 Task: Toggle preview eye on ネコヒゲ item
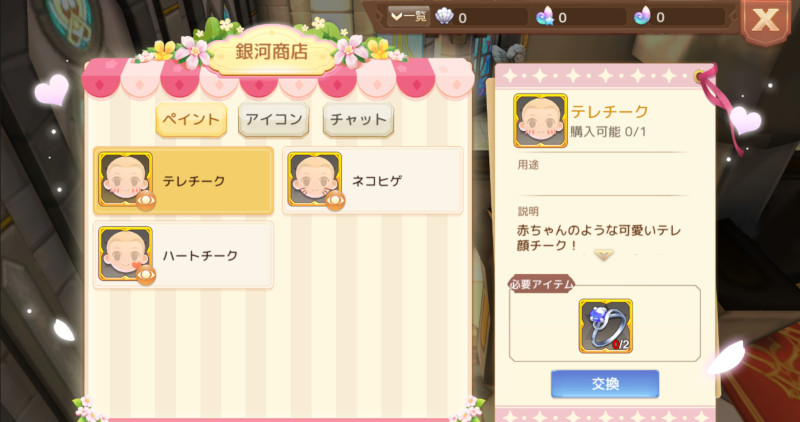(x=335, y=201)
